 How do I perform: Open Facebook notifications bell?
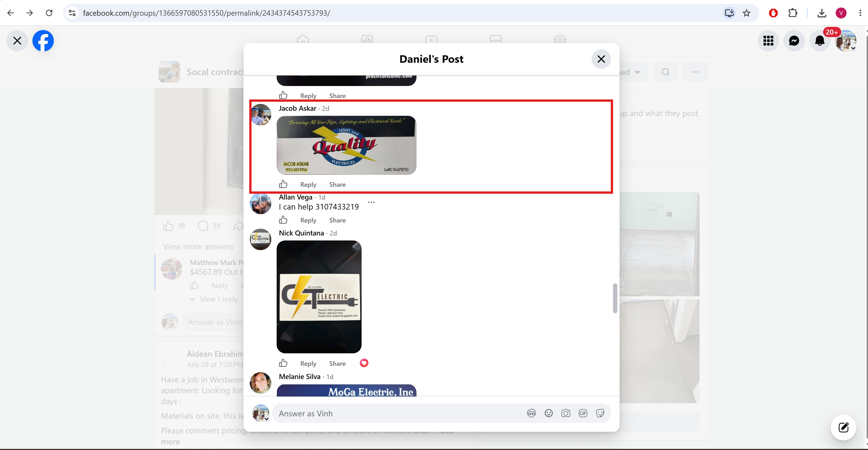point(820,41)
